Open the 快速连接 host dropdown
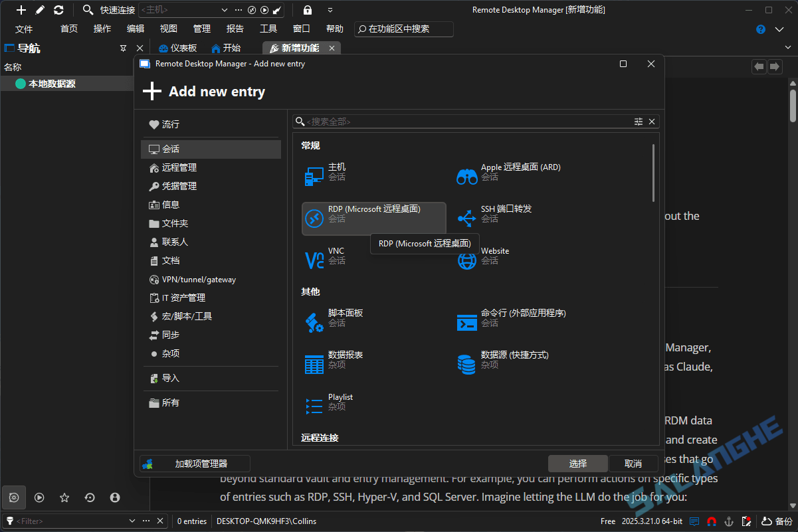 click(223, 10)
